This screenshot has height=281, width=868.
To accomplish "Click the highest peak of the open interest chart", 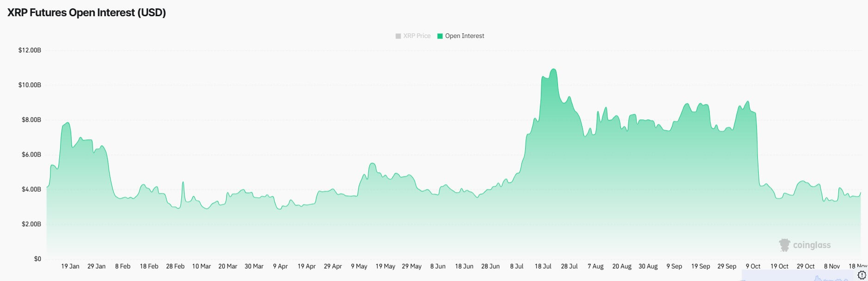I will (x=553, y=69).
